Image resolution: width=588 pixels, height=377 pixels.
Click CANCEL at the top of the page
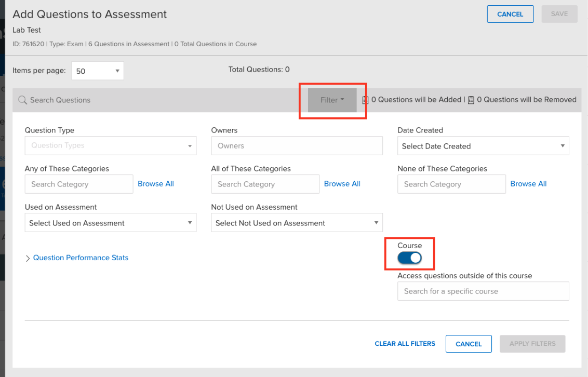click(510, 14)
